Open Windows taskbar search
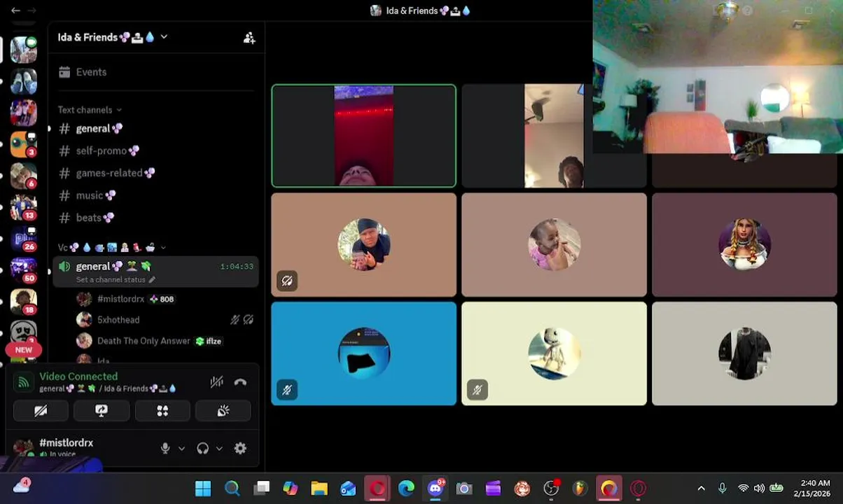Screen dimensions: 843x504 point(232,488)
